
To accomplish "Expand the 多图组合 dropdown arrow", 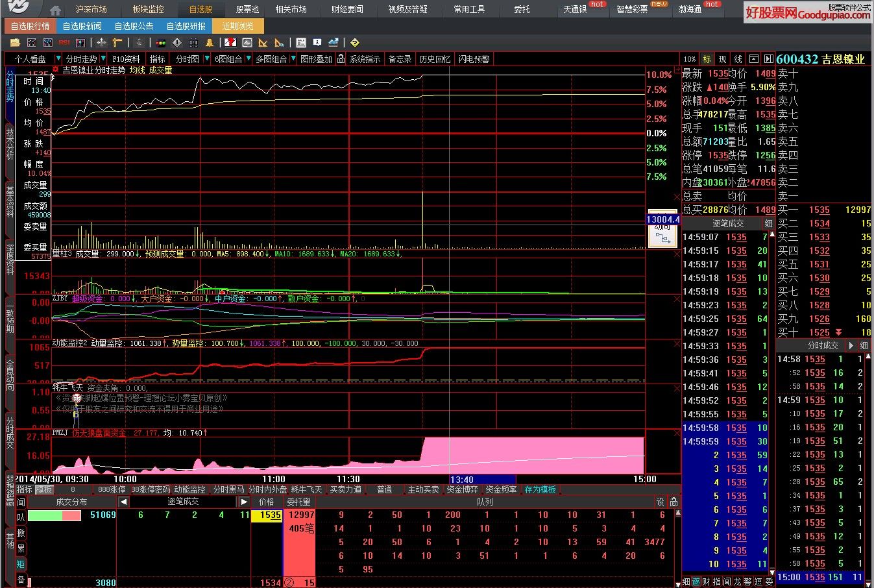I will [293, 59].
